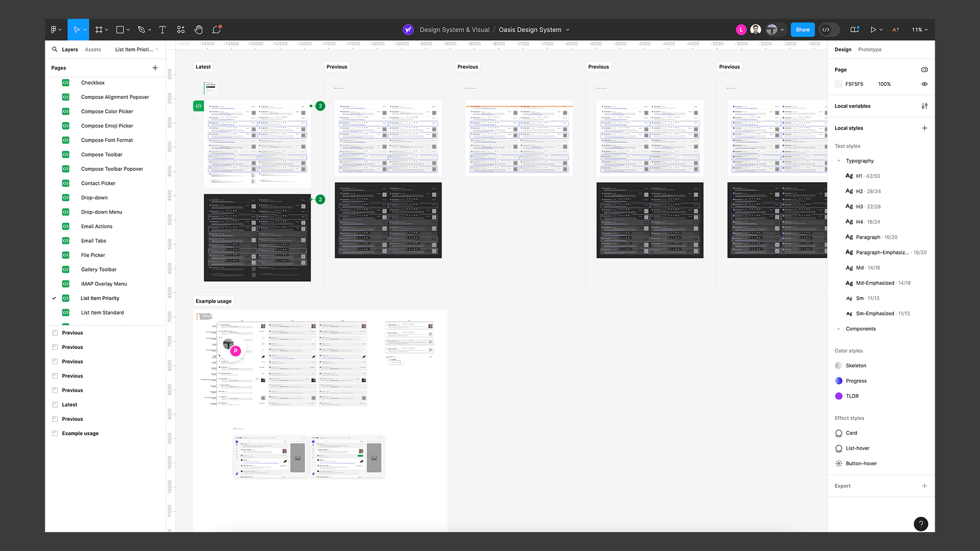Select the Comment tool
980x551 pixels.
click(x=216, y=30)
